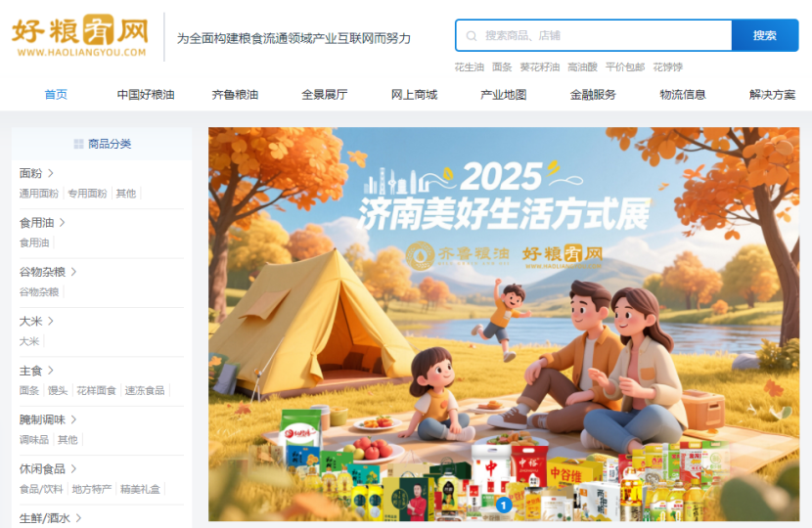
Task: Click the grid icon beside 商品分类
Action: pos(78,144)
